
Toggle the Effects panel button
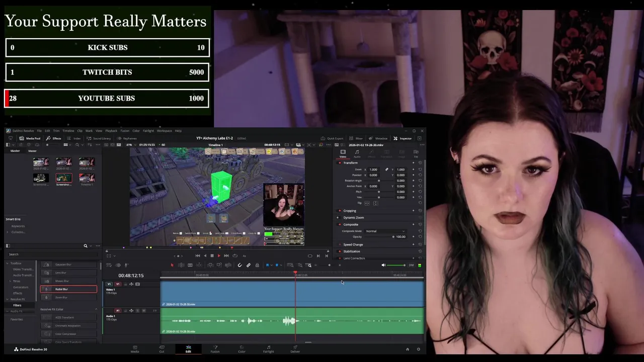53,138
